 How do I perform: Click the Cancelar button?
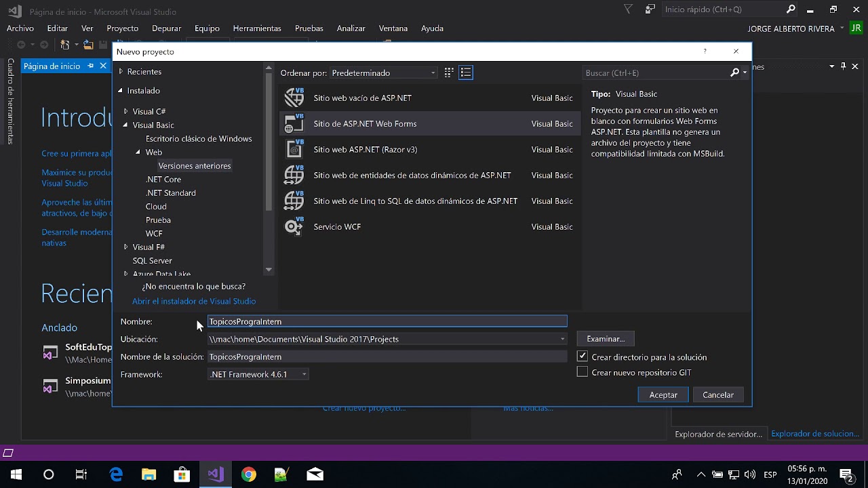(x=718, y=394)
